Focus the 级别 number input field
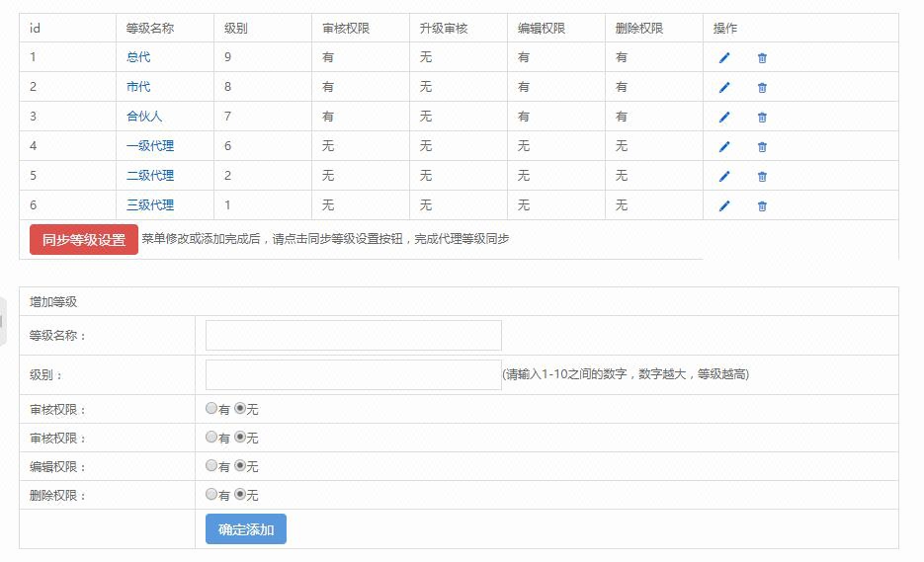Viewport: 924px width, 562px height. (x=353, y=374)
